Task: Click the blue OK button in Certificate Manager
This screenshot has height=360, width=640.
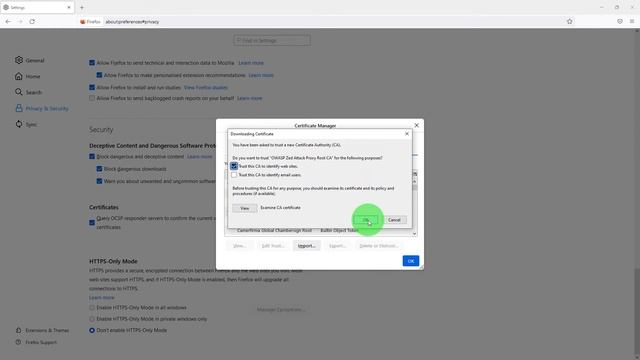Action: [x=411, y=261]
